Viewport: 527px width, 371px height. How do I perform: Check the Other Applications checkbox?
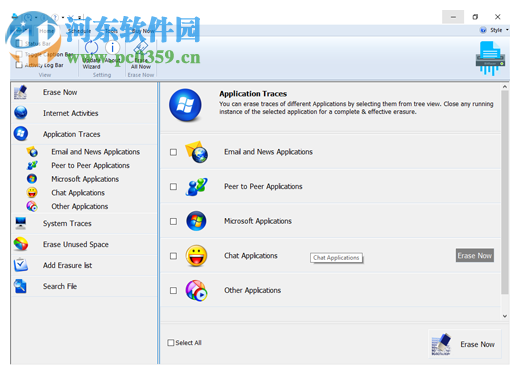tap(173, 290)
